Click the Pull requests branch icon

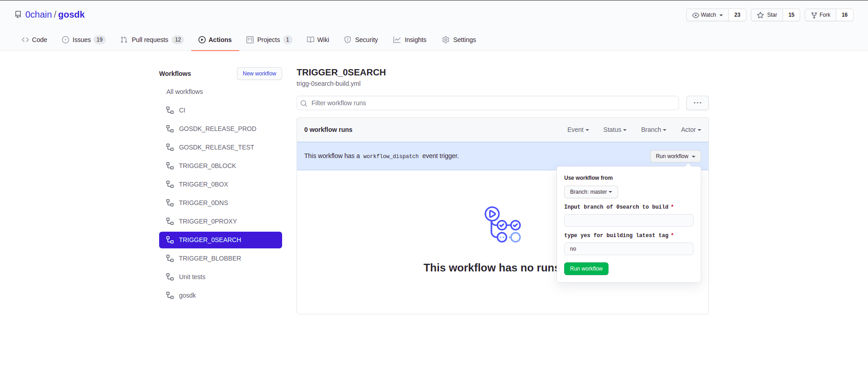click(x=124, y=40)
